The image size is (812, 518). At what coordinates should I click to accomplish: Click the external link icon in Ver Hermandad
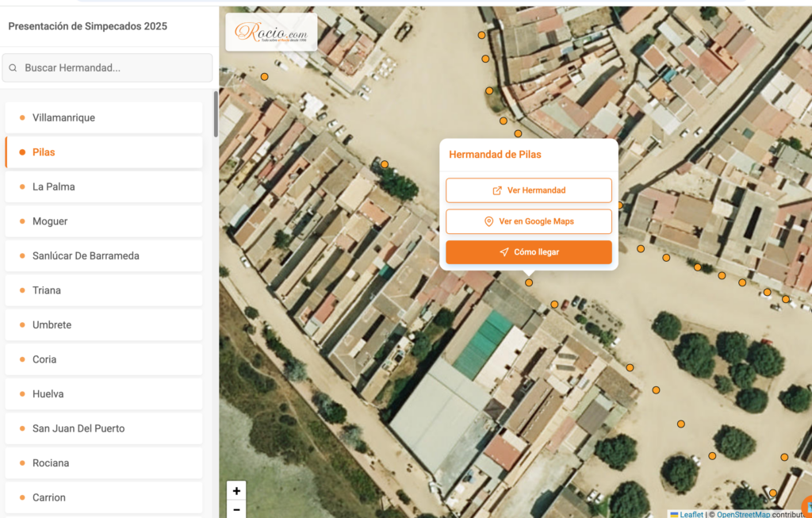click(x=497, y=190)
